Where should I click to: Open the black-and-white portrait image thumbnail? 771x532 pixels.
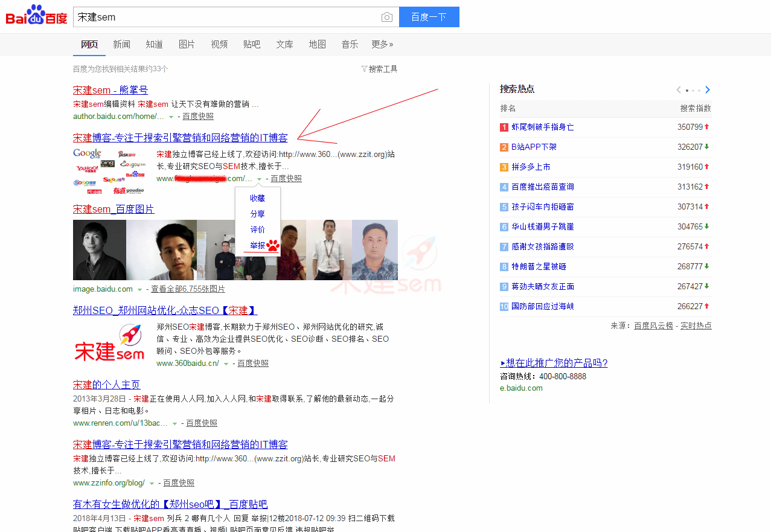(100, 250)
